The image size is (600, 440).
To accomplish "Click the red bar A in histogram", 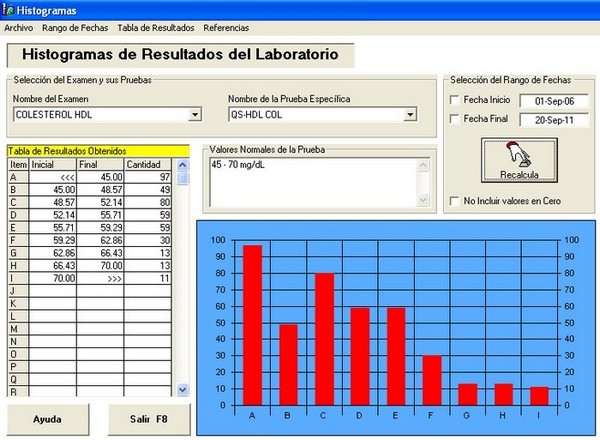I will tap(253, 325).
